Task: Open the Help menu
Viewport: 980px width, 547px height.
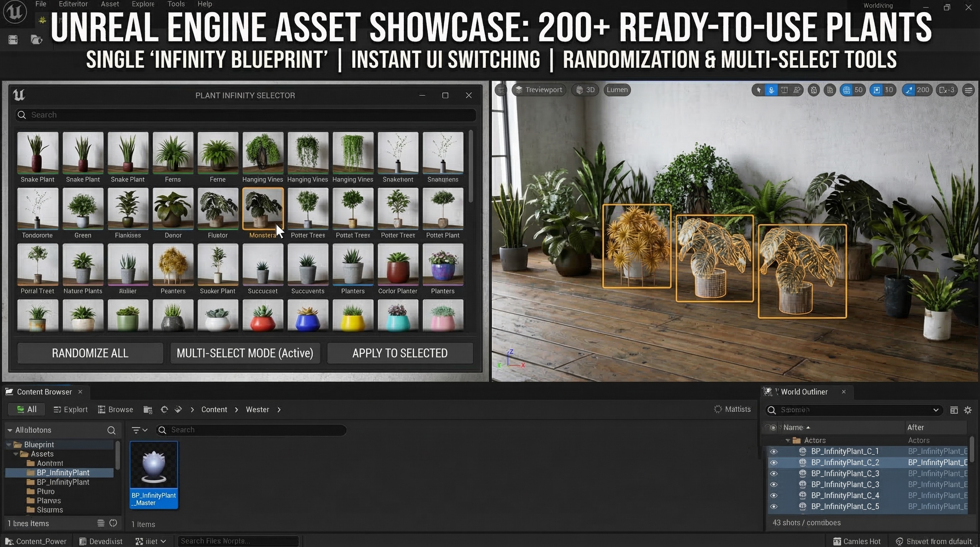Action: pos(205,4)
